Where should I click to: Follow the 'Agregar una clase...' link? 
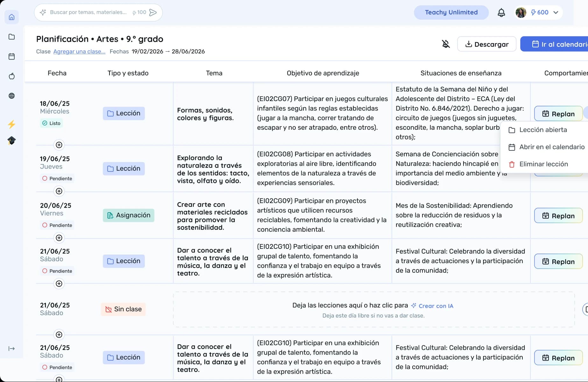79,51
